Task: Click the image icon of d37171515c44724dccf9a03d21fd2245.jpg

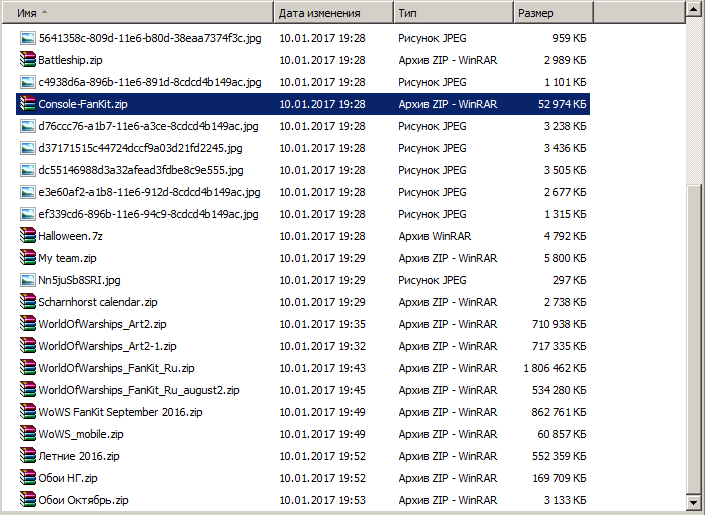Action: (x=27, y=148)
